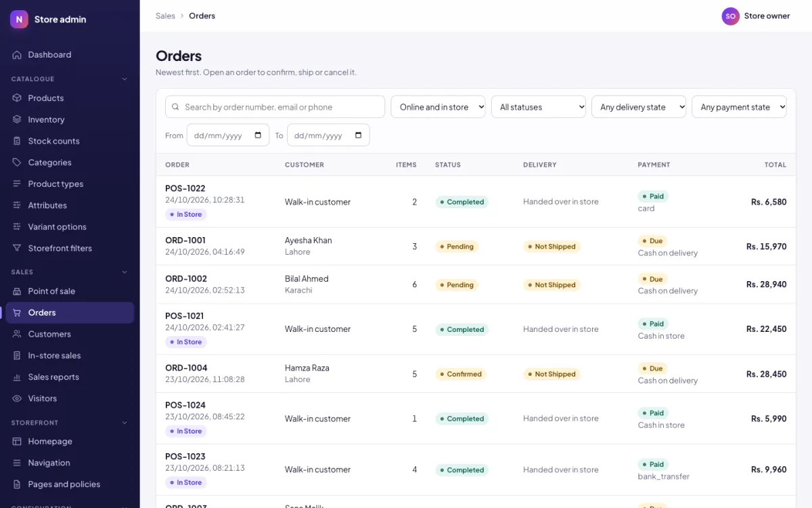
Task: Collapse the Storefront section chevron
Action: click(x=125, y=423)
